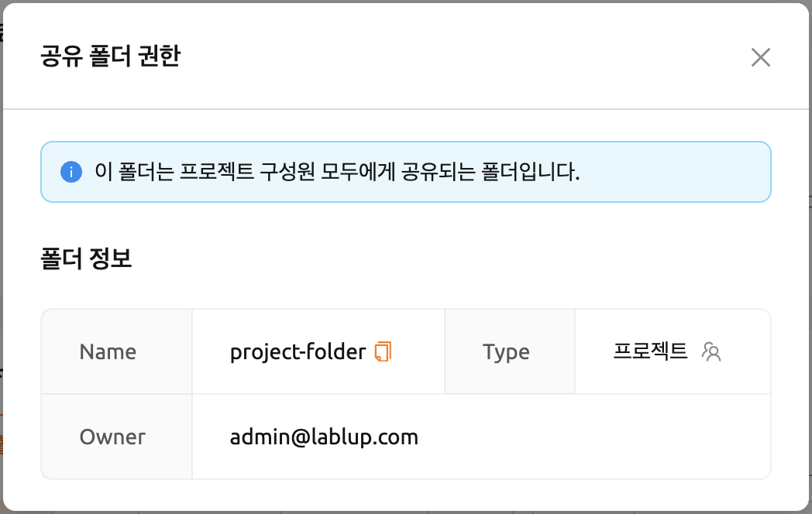Close the 공유 폴더 권한 dialog

pos(760,57)
